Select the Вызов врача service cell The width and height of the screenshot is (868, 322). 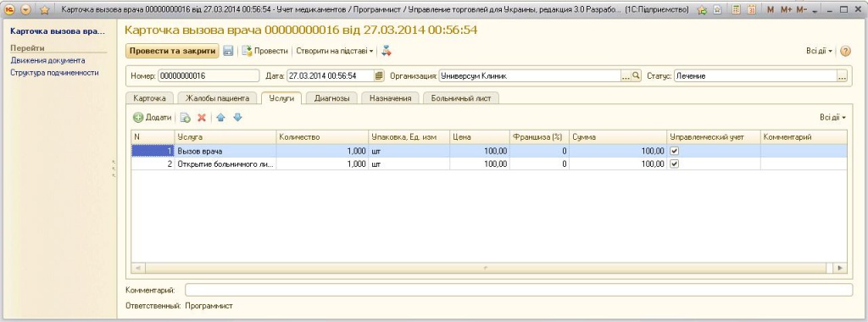(225, 151)
